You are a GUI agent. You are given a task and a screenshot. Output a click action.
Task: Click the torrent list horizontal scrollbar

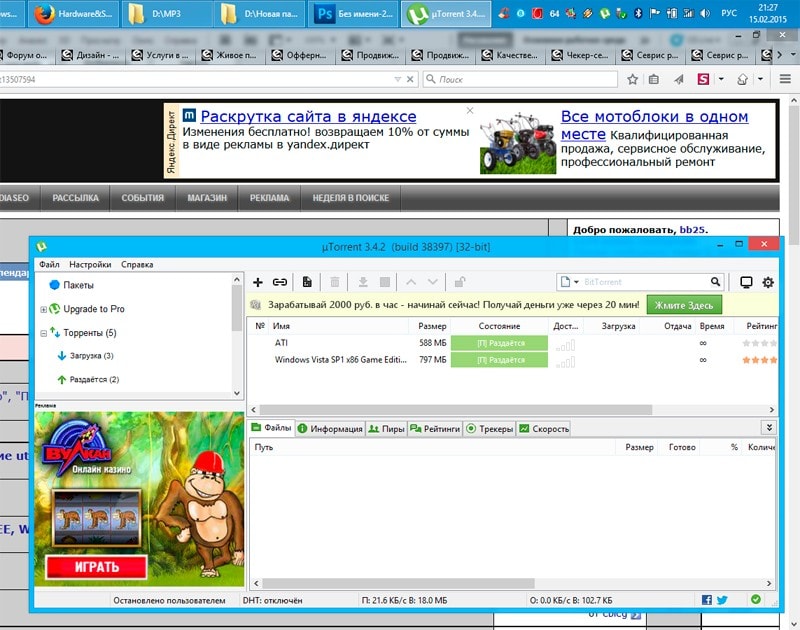pyautogui.click(x=510, y=409)
